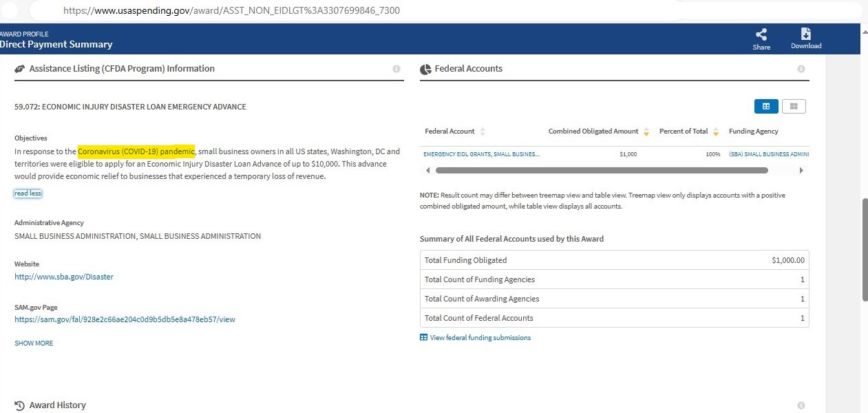Click the Federal Accounts heading text
Screen dimensions: 868x413
tap(469, 69)
